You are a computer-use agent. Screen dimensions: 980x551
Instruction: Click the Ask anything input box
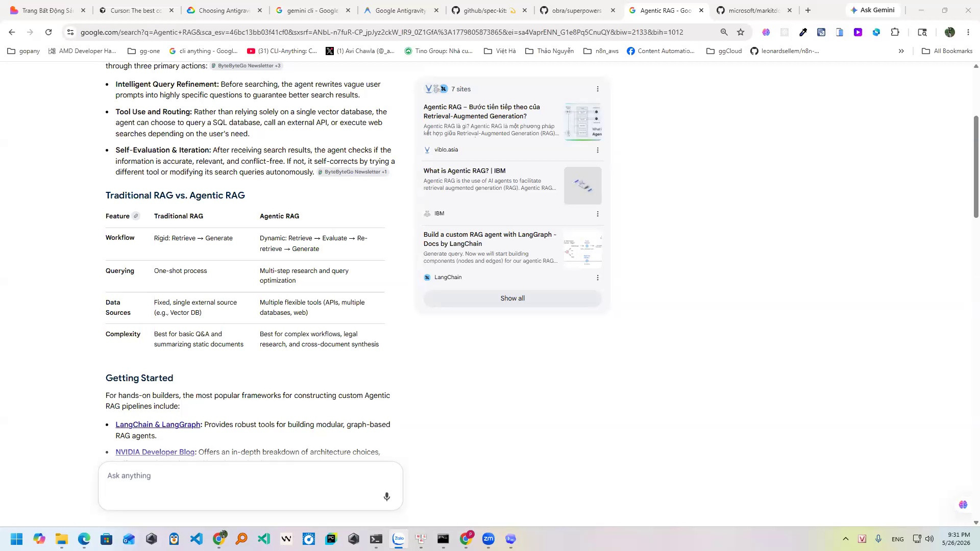(250, 486)
